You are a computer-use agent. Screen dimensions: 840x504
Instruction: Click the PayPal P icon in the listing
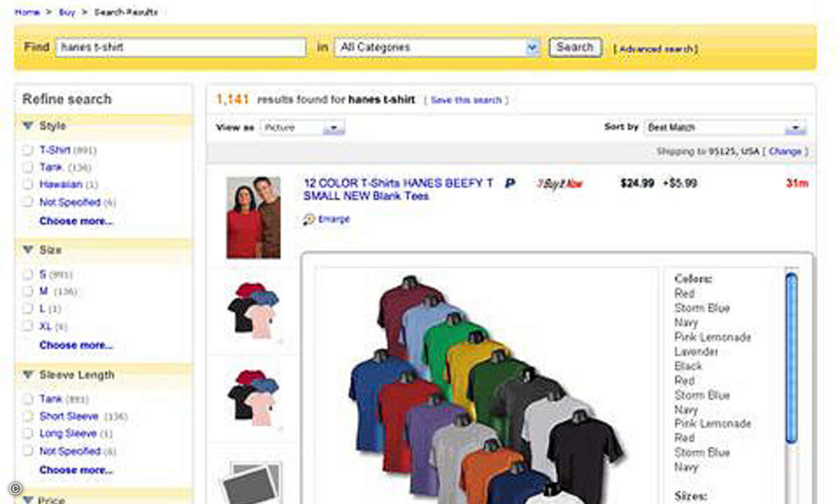pos(510,184)
